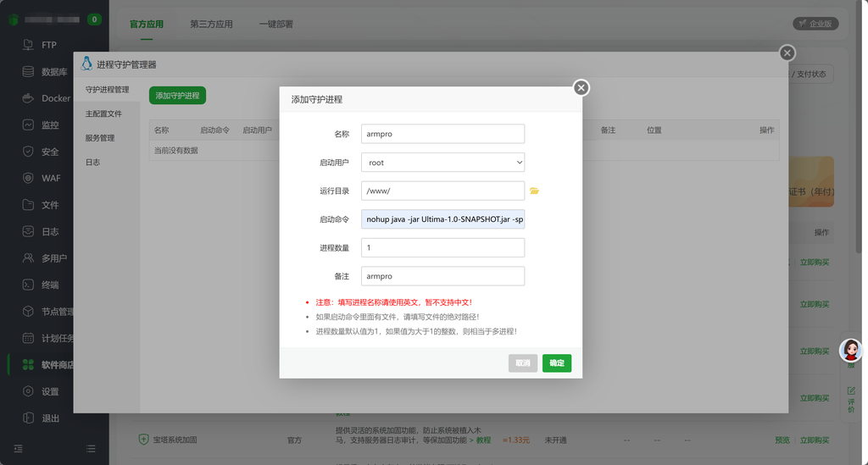Viewport: 868px width, 465px height.
Task: Open the Docker icon in sidebar
Action: pyautogui.click(x=28, y=98)
